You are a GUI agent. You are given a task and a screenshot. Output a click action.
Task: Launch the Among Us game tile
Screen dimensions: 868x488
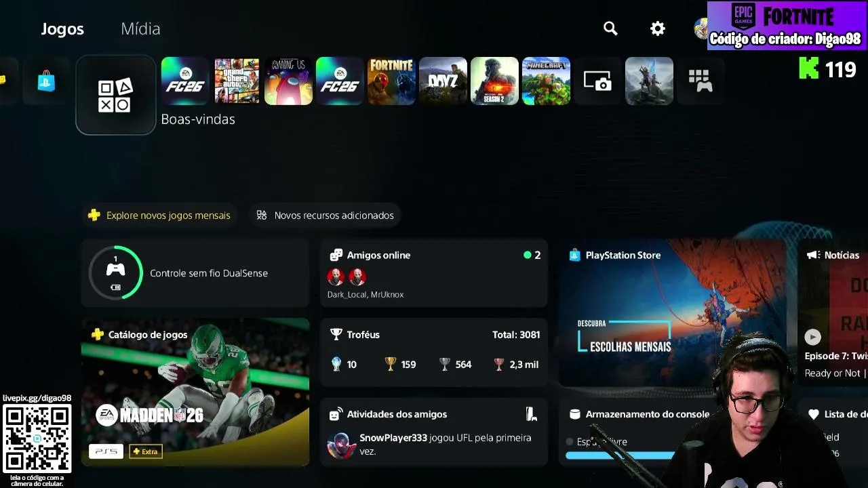tap(288, 81)
